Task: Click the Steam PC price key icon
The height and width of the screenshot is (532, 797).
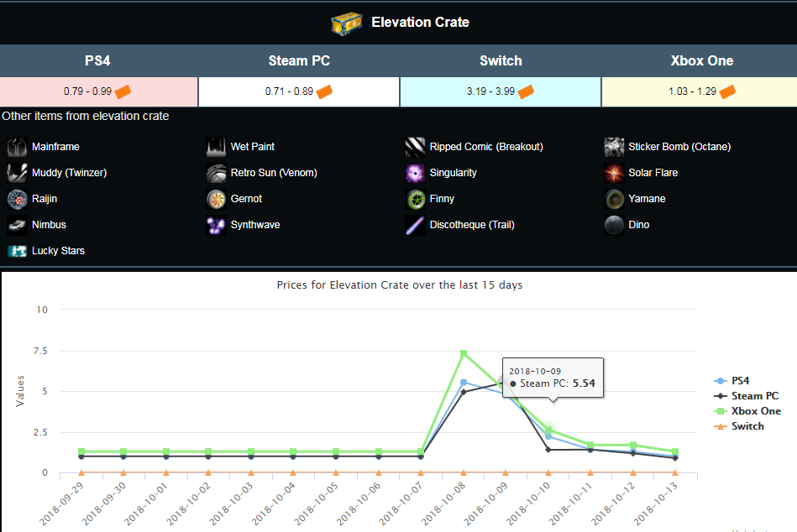Action: pyautogui.click(x=324, y=91)
